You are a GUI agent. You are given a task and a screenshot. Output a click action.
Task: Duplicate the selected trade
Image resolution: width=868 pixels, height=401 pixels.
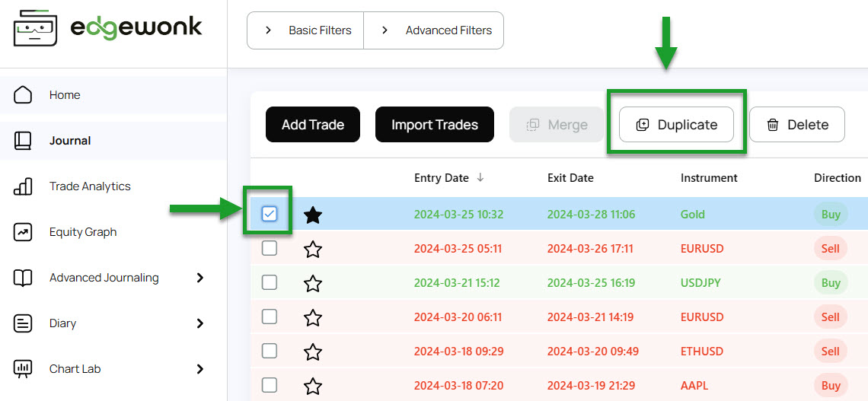click(676, 125)
